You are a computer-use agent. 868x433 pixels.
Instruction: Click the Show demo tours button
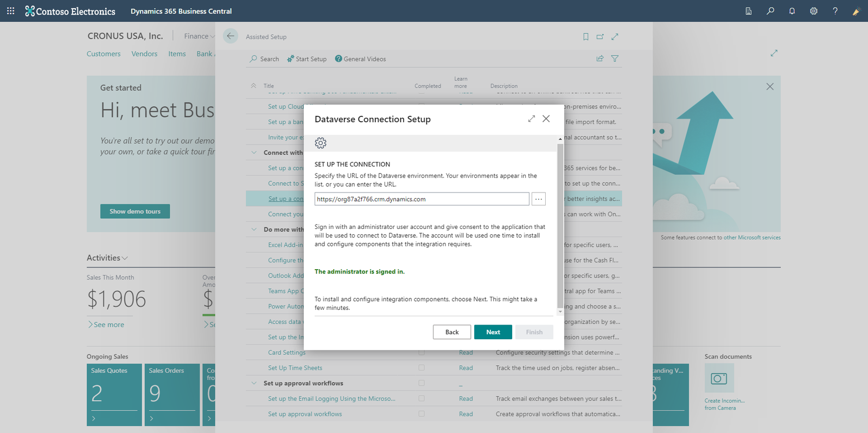point(135,211)
